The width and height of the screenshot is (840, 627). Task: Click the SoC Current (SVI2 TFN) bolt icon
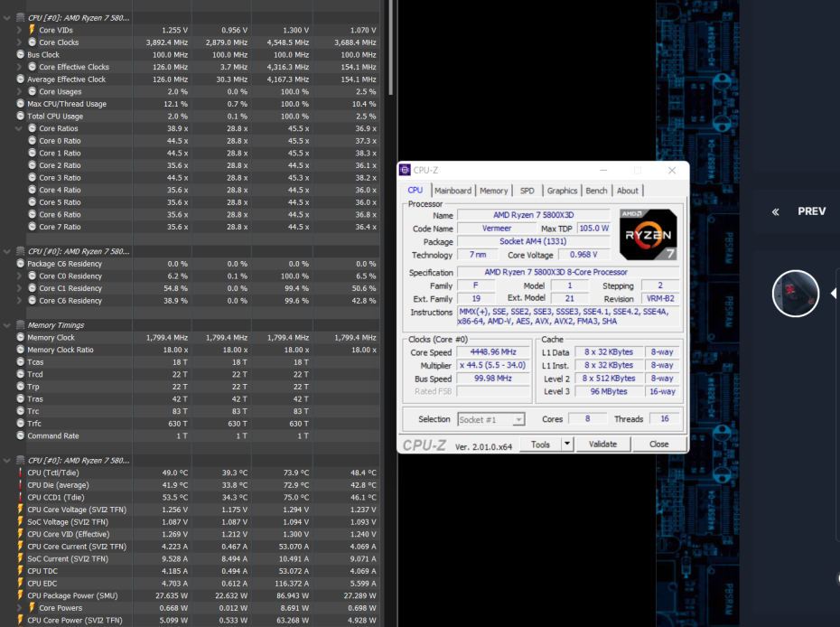21,558
